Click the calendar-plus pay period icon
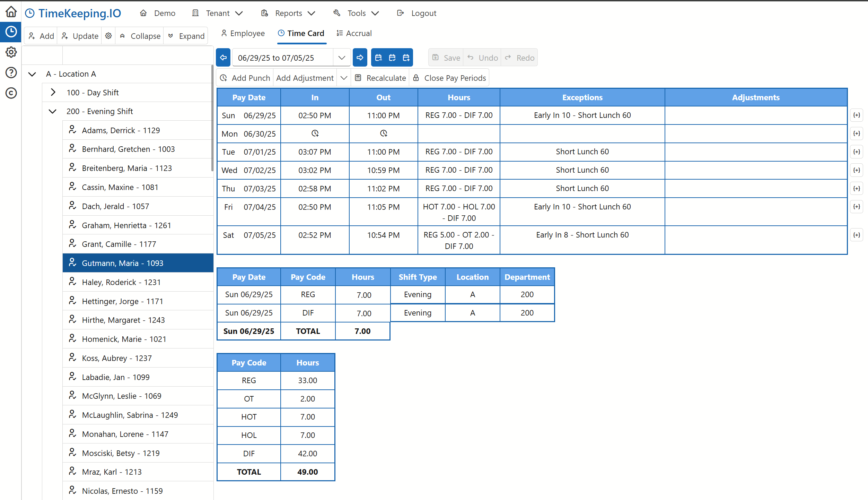 tap(406, 57)
